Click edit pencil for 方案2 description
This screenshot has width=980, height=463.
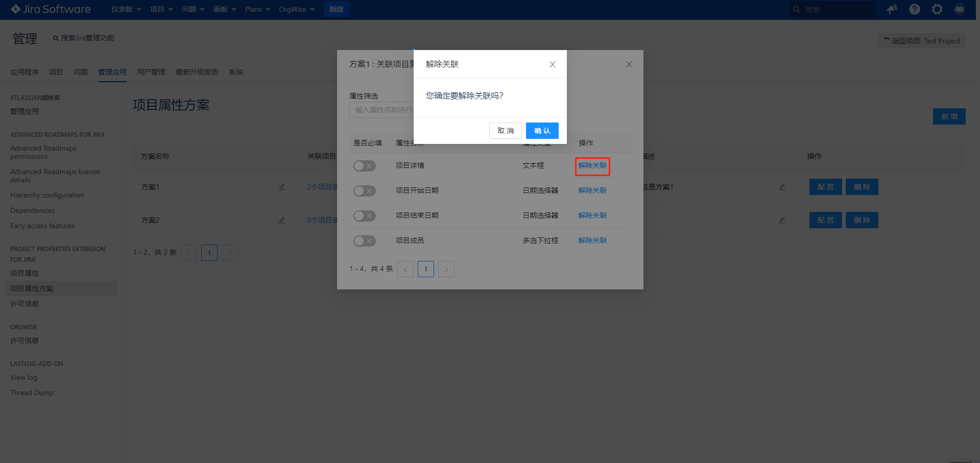click(x=781, y=220)
